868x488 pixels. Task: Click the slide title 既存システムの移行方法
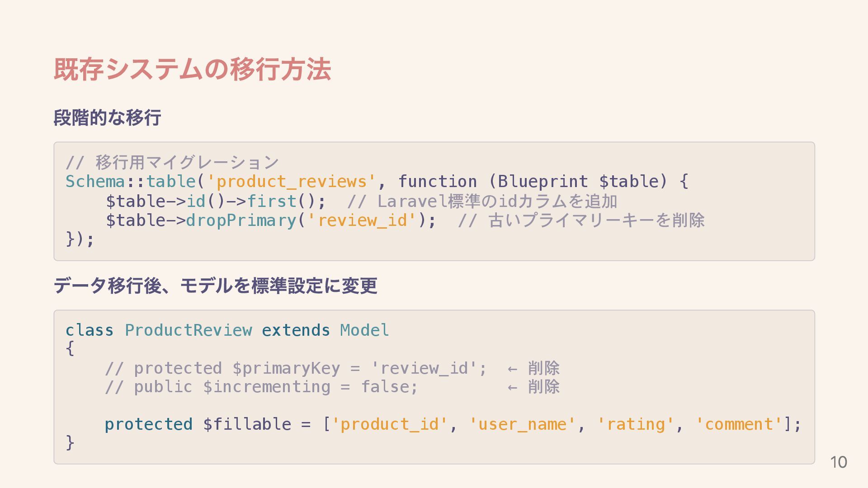[192, 70]
